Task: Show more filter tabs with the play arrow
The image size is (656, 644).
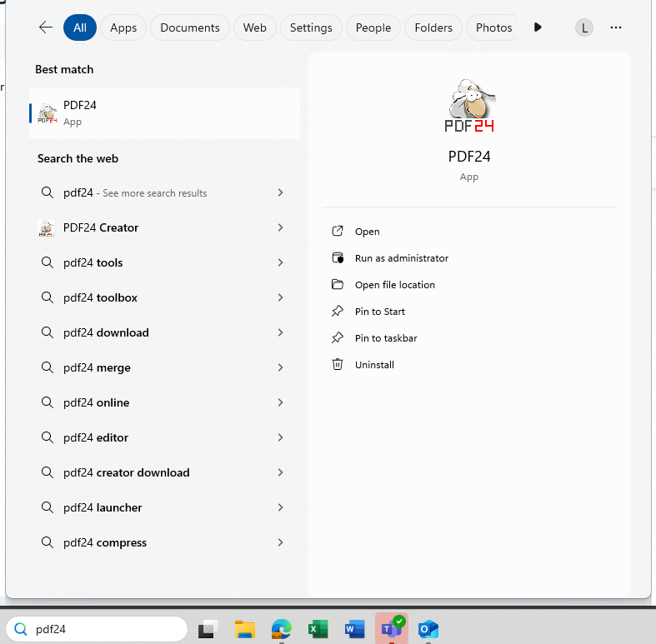Action: 538,27
